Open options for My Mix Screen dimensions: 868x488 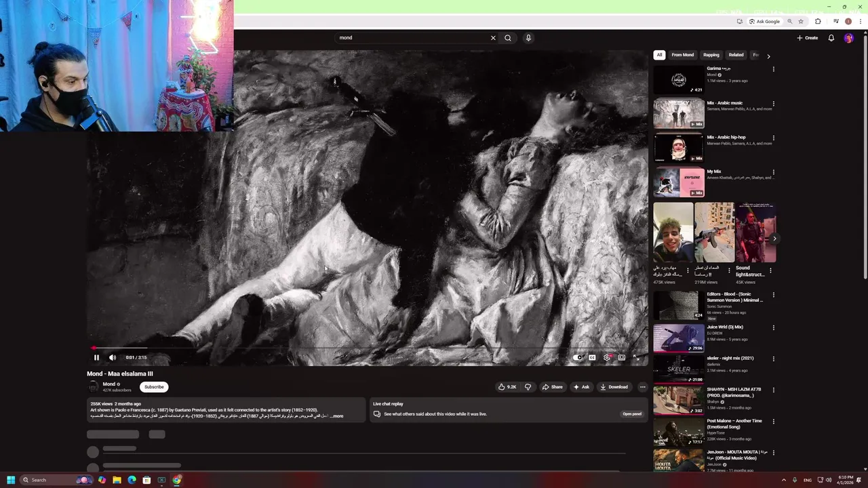(773, 172)
